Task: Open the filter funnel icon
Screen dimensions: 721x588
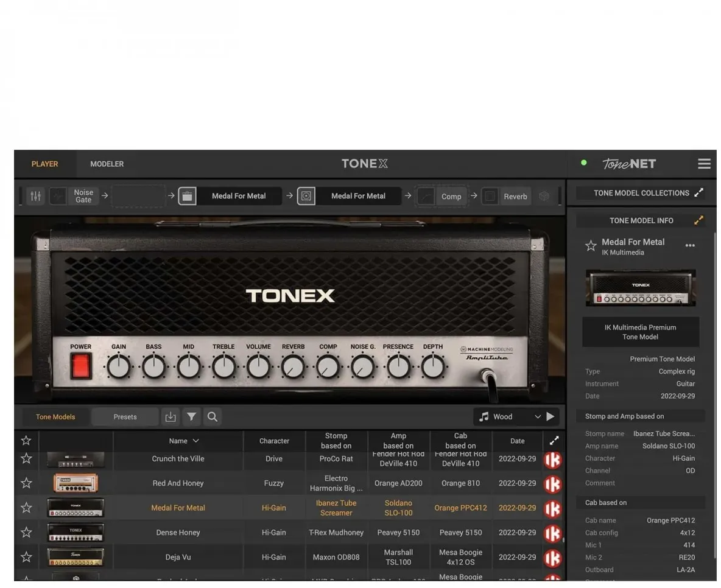Action: (192, 417)
